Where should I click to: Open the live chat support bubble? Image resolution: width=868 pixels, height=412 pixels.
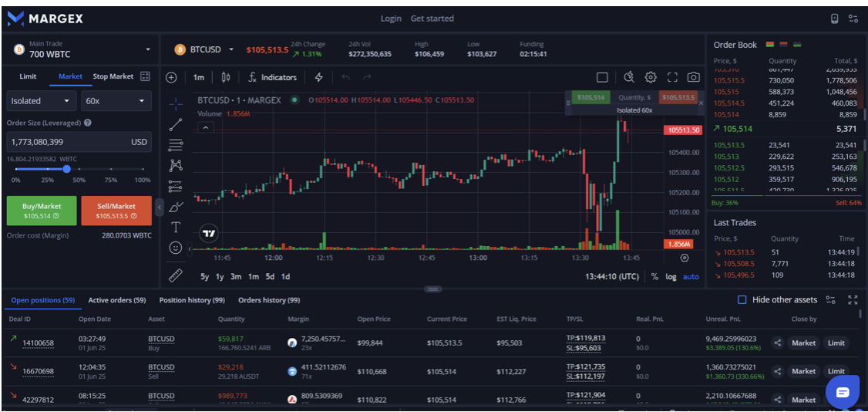click(x=843, y=392)
